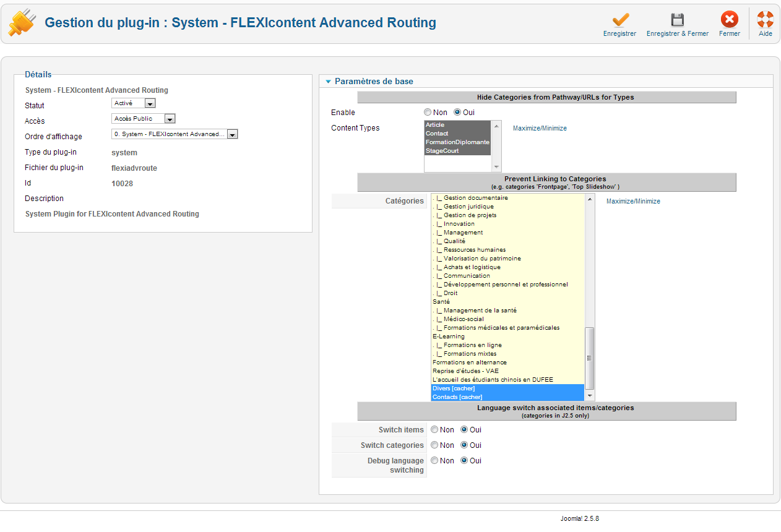Select Contacts [cacher] category
This screenshot has height=532, width=781.
(x=507, y=397)
